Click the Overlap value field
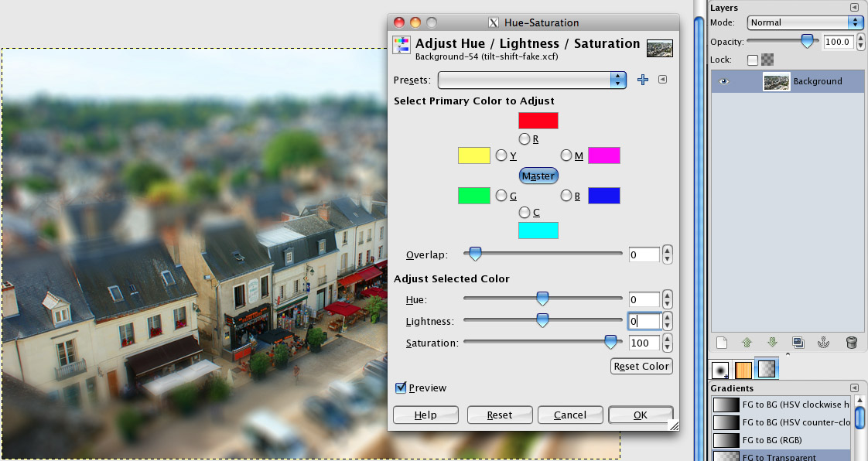Viewport: 868px width, 461px height. (x=644, y=254)
